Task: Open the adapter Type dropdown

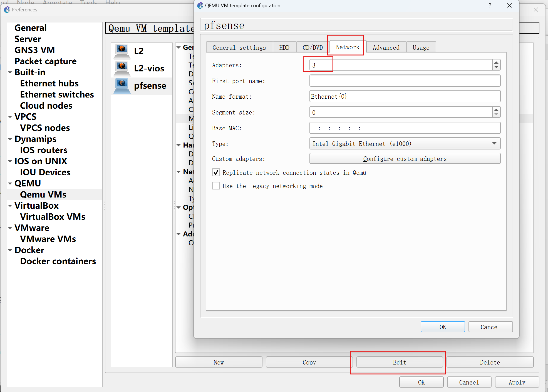Action: pos(494,144)
